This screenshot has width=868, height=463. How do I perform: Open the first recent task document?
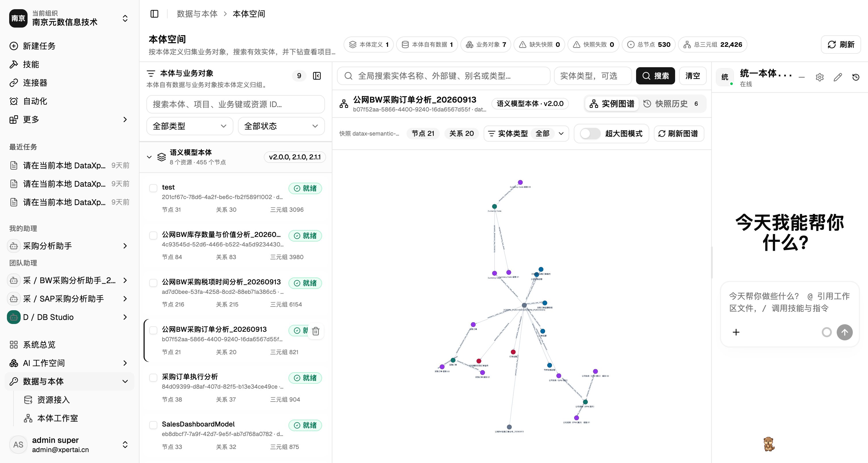69,165
